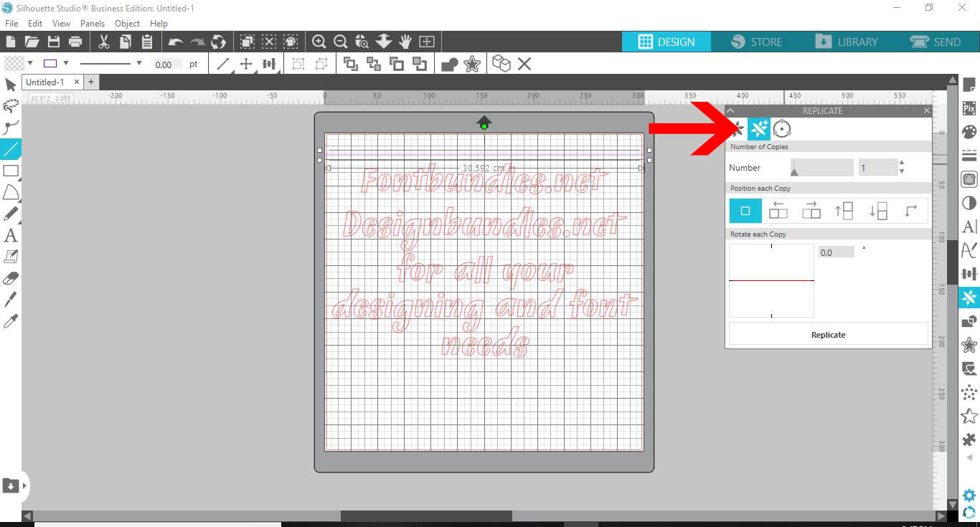Click the line color swatch
This screenshot has height=527, width=980.
[50, 64]
